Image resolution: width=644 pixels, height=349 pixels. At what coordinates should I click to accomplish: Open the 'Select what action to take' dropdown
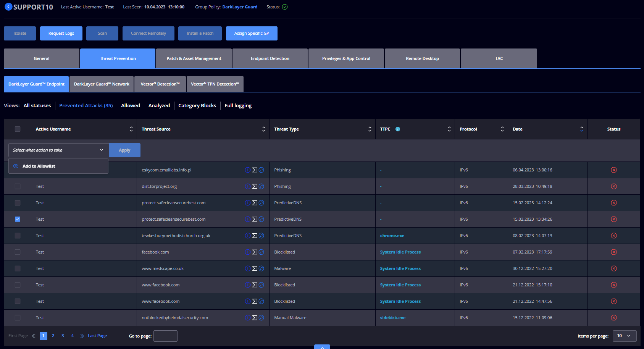point(58,150)
